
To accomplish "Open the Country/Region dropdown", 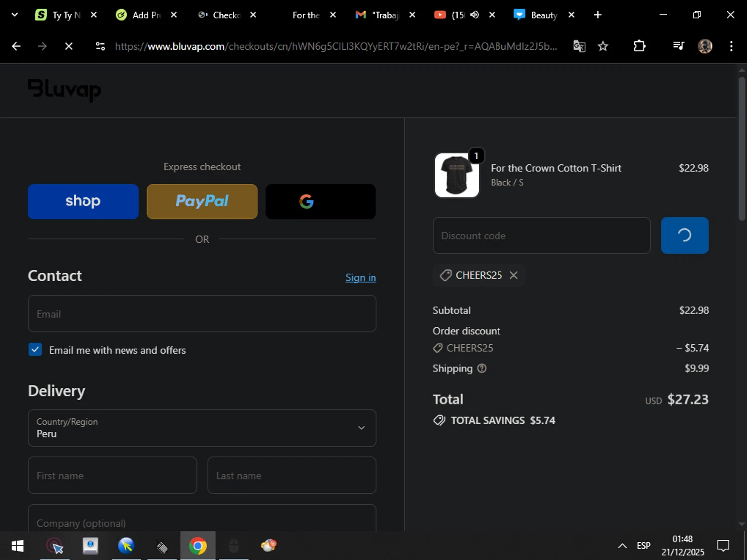I will [202, 428].
